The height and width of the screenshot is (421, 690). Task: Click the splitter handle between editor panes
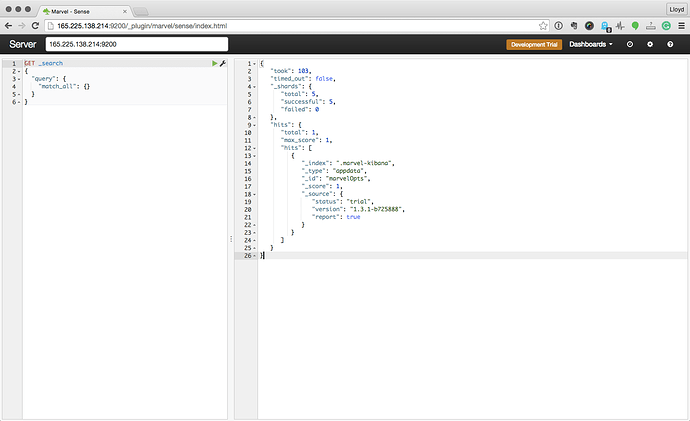[x=231, y=239]
